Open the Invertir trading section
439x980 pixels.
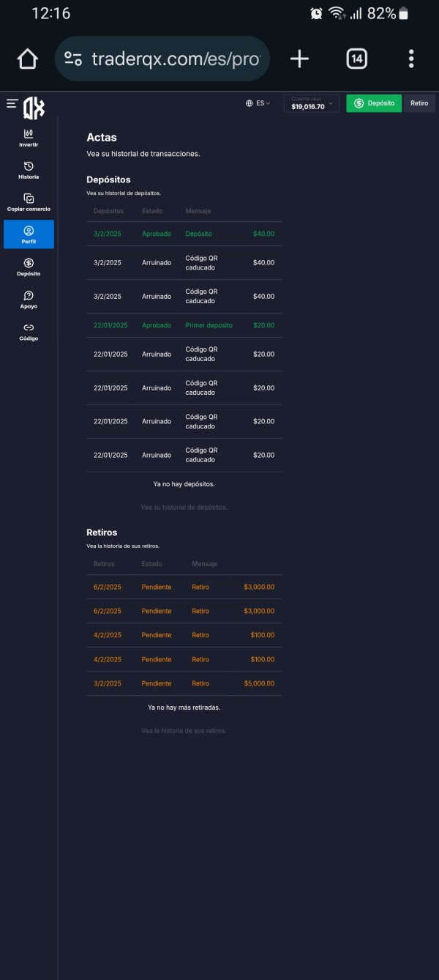(x=29, y=138)
